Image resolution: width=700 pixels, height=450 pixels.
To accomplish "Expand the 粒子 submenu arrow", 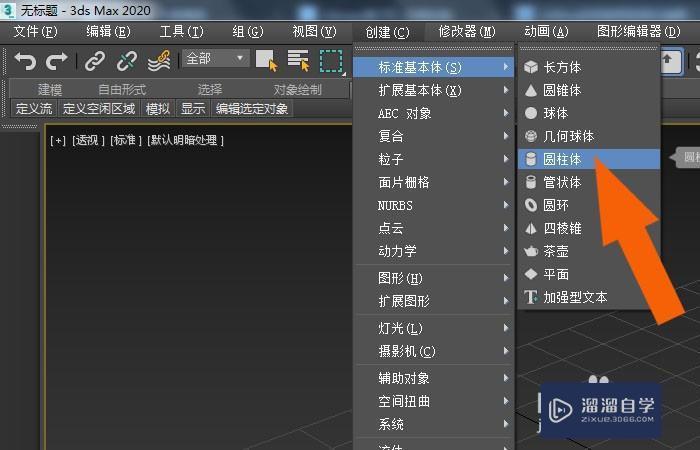I will [x=506, y=159].
